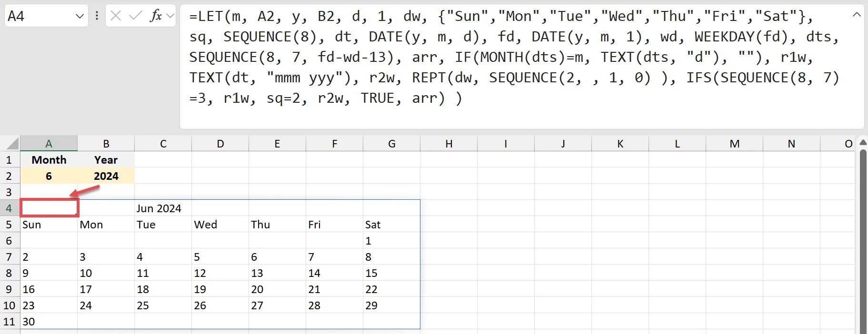Select row 4 header
Viewport: 868px width, 334px height.
(10, 208)
